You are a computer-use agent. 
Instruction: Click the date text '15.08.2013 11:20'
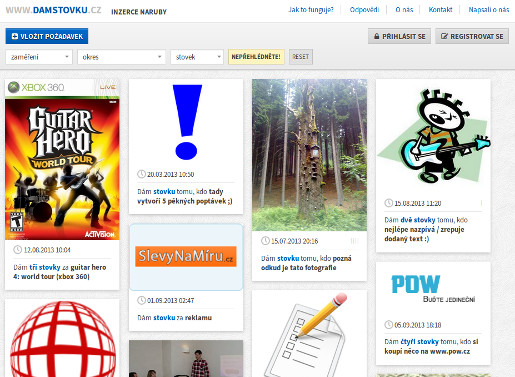tap(418, 203)
